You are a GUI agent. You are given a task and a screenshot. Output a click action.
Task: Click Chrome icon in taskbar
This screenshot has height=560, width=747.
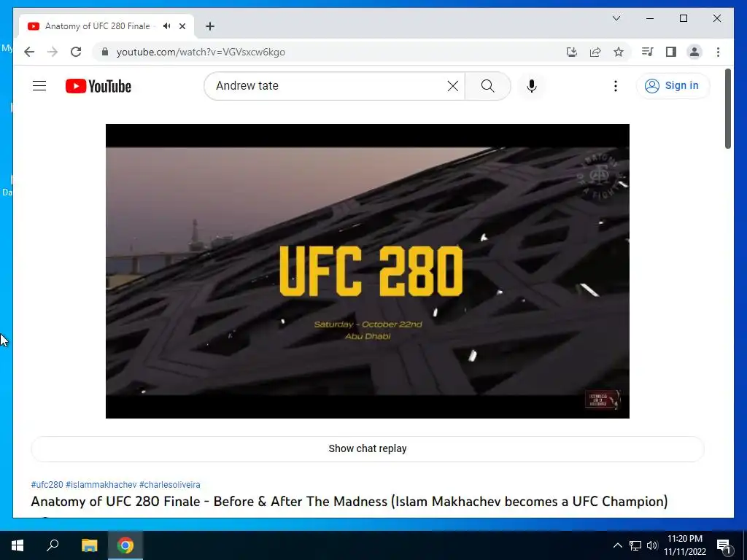[125, 545]
